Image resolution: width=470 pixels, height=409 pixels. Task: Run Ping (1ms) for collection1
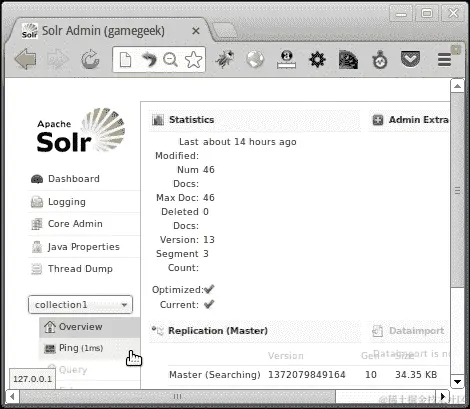pyautogui.click(x=90, y=348)
